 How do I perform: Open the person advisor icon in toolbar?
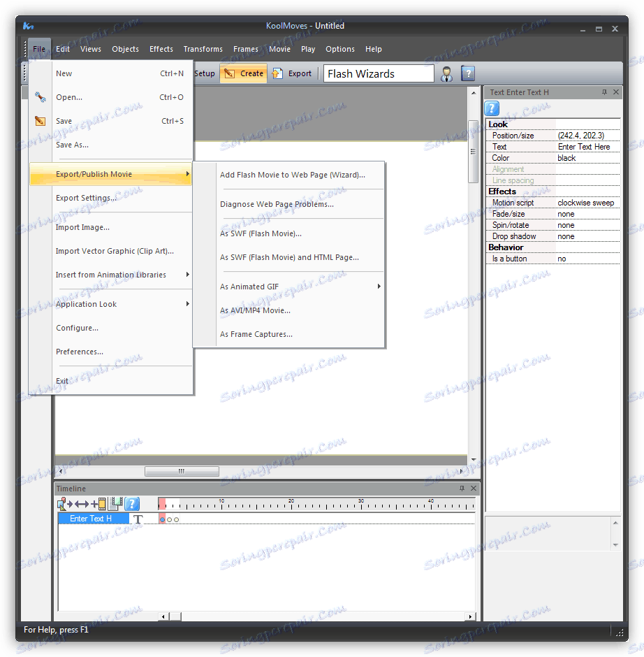point(446,74)
